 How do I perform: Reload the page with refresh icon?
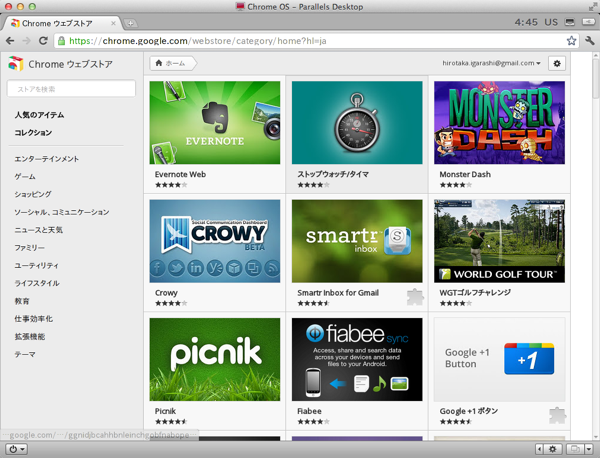click(43, 41)
